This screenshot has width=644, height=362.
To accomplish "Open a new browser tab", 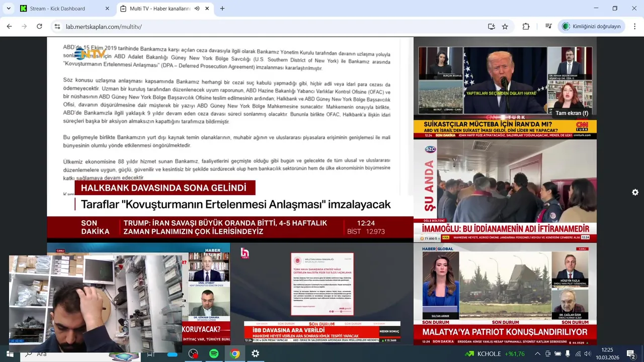I will pyautogui.click(x=222, y=9).
